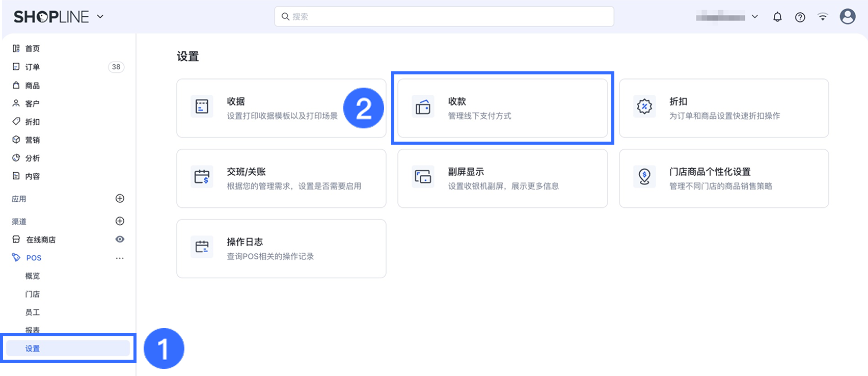Open 在线商店 channel
The image size is (868, 376).
pos(41,239)
